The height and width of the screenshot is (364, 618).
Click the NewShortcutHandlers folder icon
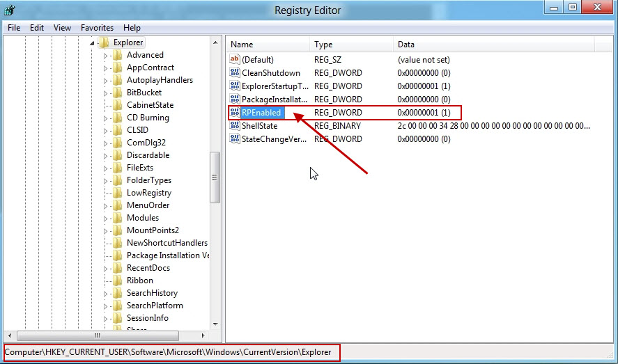(117, 243)
